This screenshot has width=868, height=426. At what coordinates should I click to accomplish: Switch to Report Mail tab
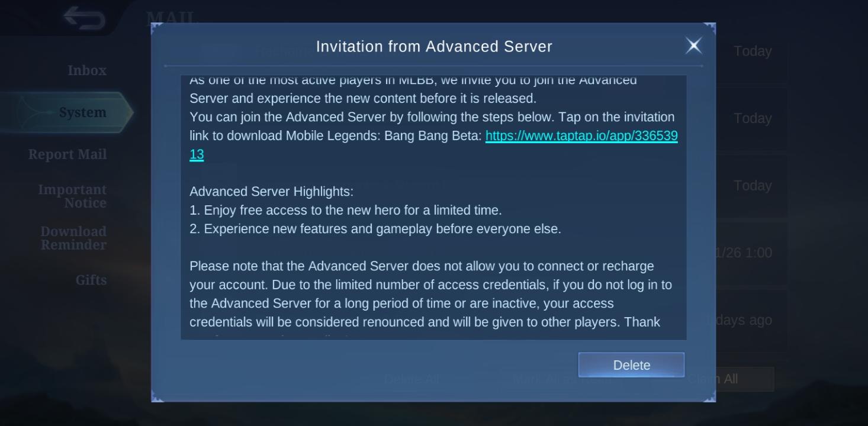(67, 154)
